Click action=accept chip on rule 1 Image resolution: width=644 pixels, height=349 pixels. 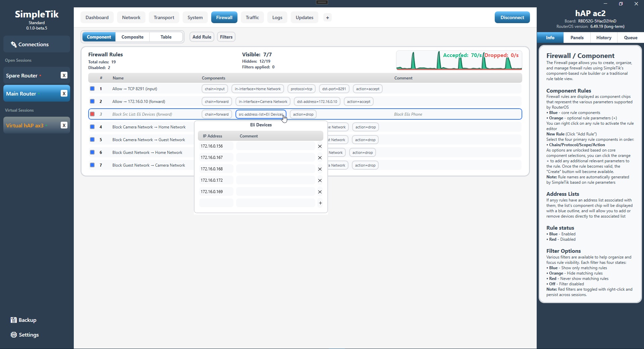coord(368,89)
